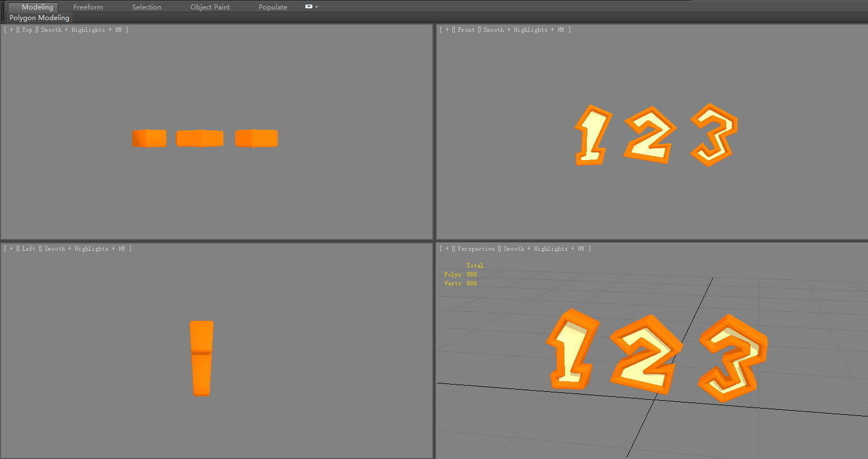Screen dimensions: 868x459
Task: Select the orange object in Left view
Action: [x=202, y=358]
